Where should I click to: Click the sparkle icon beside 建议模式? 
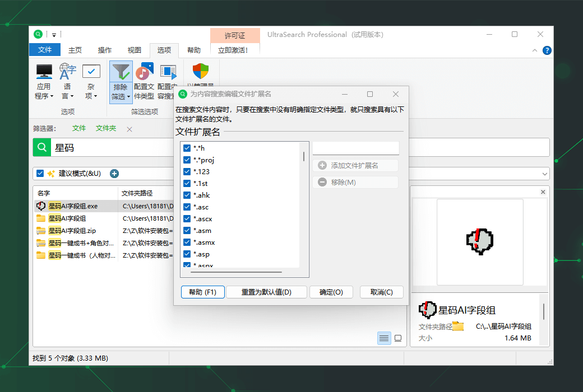click(x=51, y=174)
